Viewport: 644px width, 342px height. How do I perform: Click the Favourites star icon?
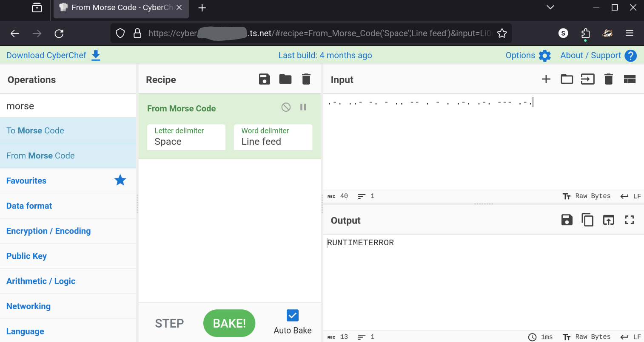(120, 180)
